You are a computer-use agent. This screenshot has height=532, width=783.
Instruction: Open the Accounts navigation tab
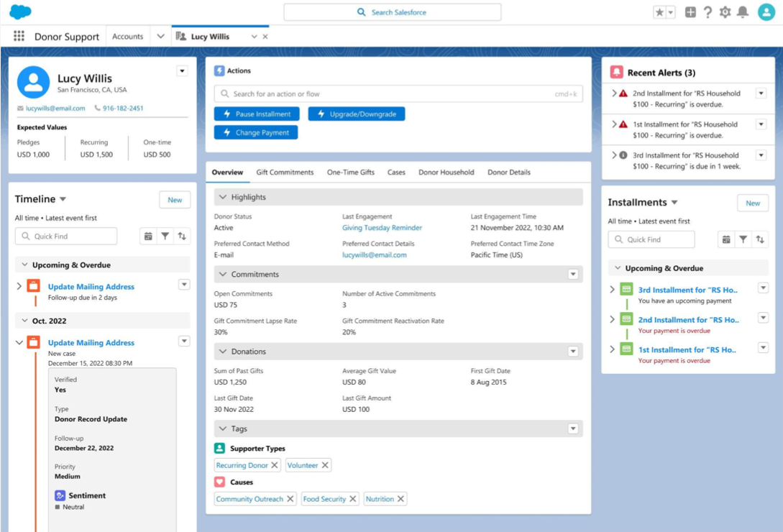pos(127,37)
